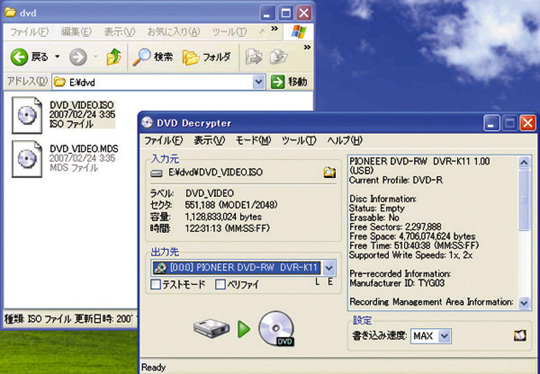
Task: Open the write speed MAX dropdown
Action: click(x=445, y=335)
